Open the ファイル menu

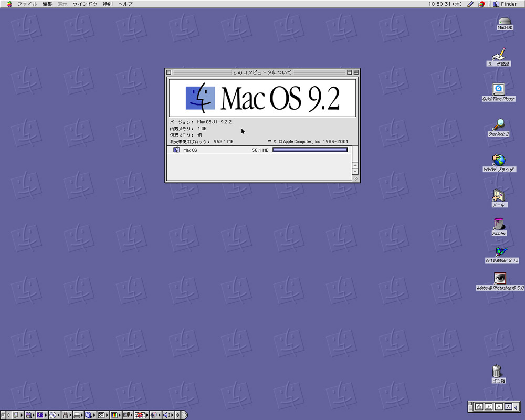pyautogui.click(x=27, y=4)
